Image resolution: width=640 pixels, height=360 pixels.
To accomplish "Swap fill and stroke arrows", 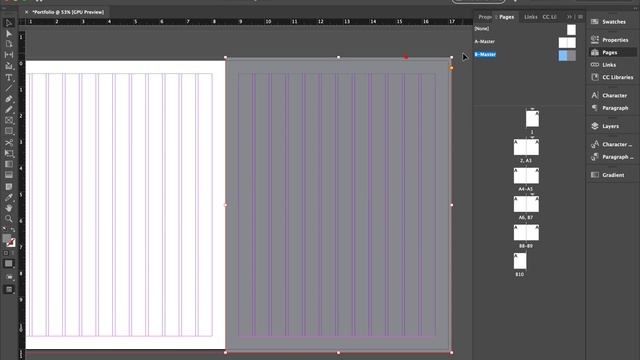I will pyautogui.click(x=13, y=230).
